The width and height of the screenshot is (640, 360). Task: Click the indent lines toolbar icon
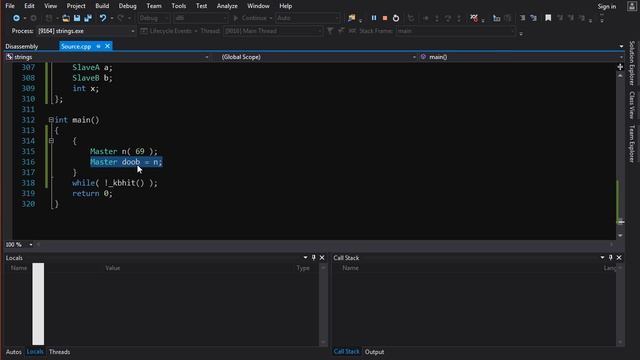[522, 18]
